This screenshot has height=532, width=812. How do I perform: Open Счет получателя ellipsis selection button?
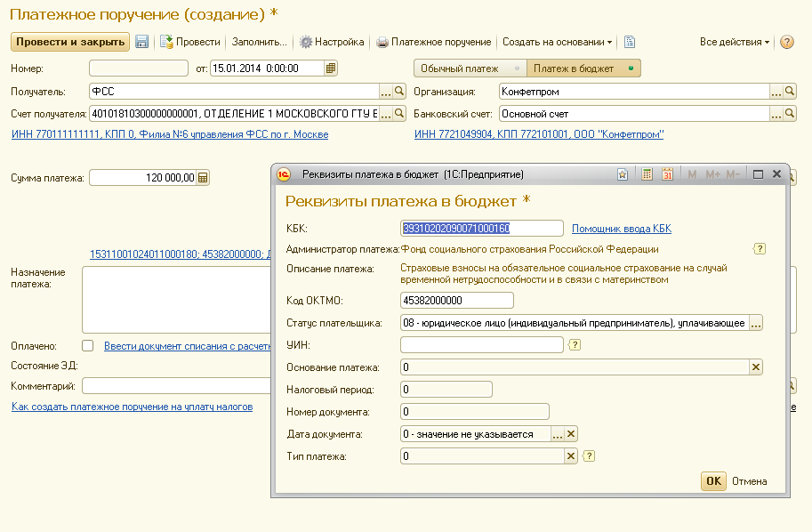[386, 114]
